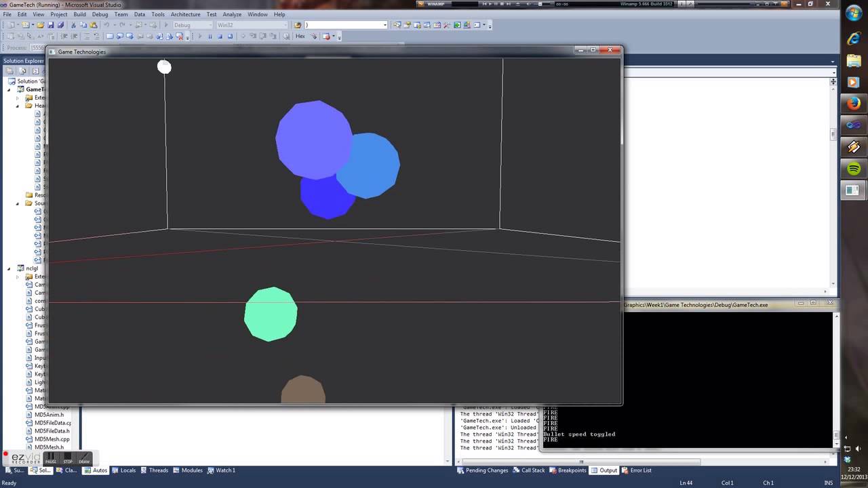Image resolution: width=868 pixels, height=488 pixels.
Task: Switch to the Threads tab
Action: click(x=154, y=470)
